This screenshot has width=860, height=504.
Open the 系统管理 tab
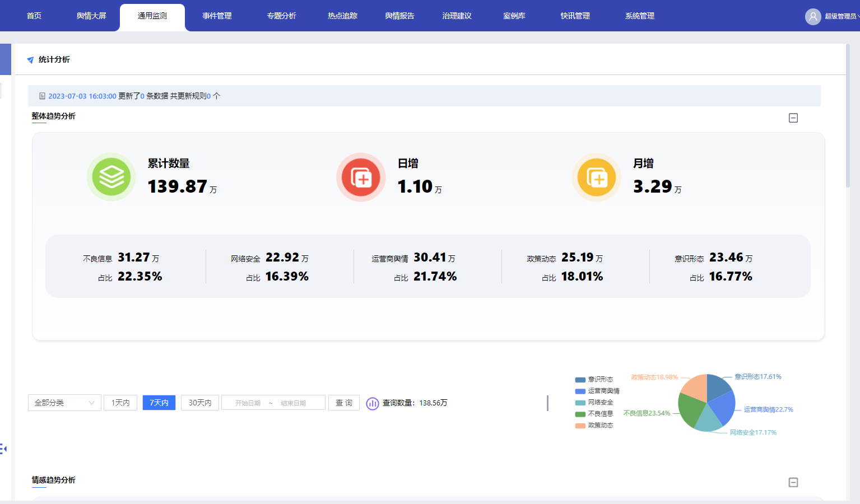click(x=639, y=16)
